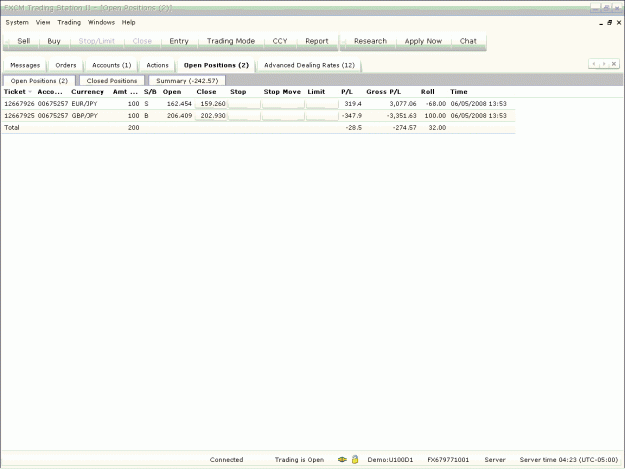This screenshot has height=469, width=625.
Task: Select the main Open Positions (2) tab
Action: pyautogui.click(x=216, y=65)
